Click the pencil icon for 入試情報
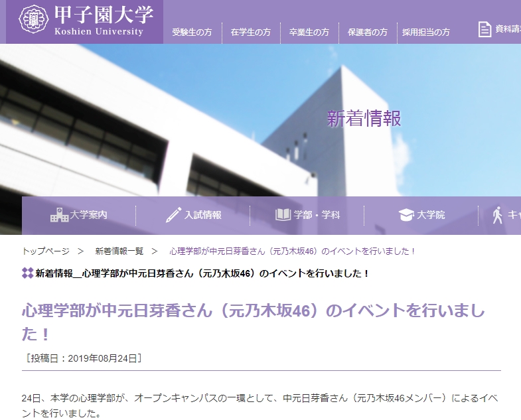521x420 pixels. point(173,215)
